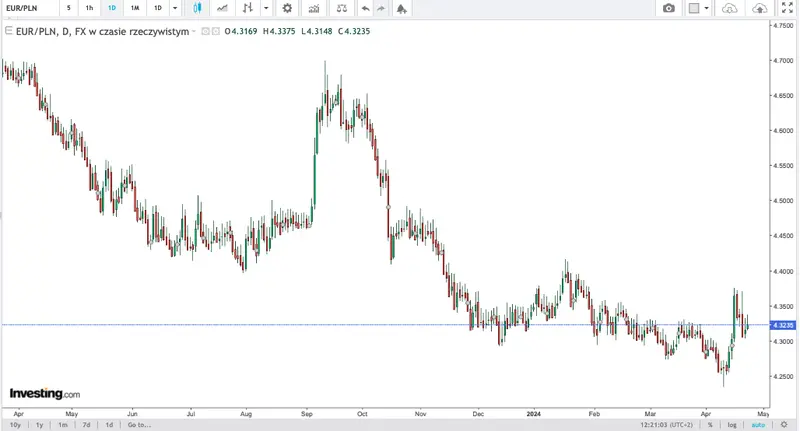
Task: Switch to the area chart style icon
Action: 222,8
